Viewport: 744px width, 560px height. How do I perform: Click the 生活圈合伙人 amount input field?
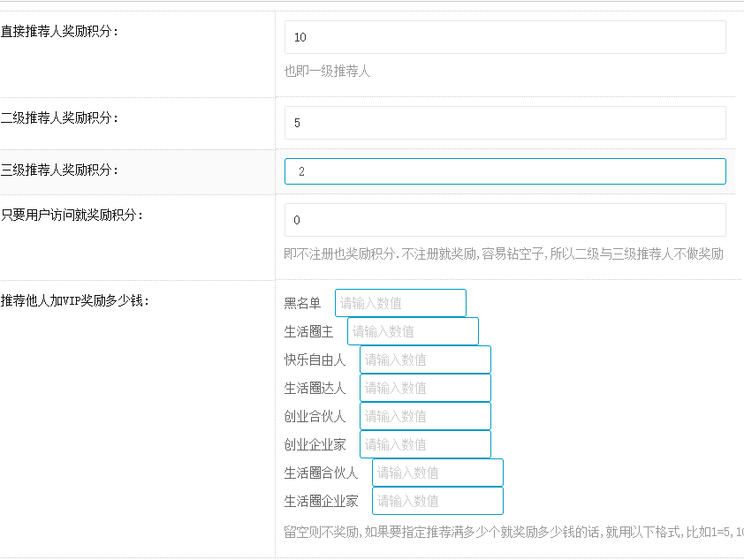click(x=437, y=473)
